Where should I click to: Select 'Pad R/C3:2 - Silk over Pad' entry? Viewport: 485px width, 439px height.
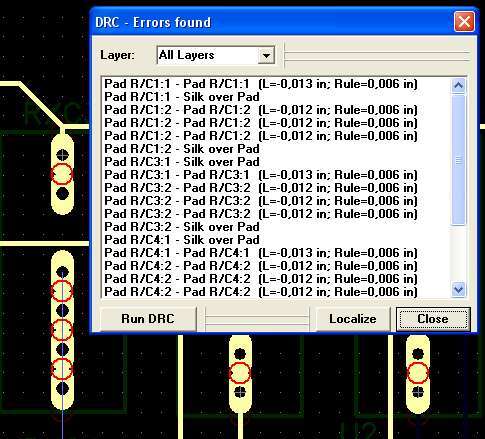tap(182, 227)
